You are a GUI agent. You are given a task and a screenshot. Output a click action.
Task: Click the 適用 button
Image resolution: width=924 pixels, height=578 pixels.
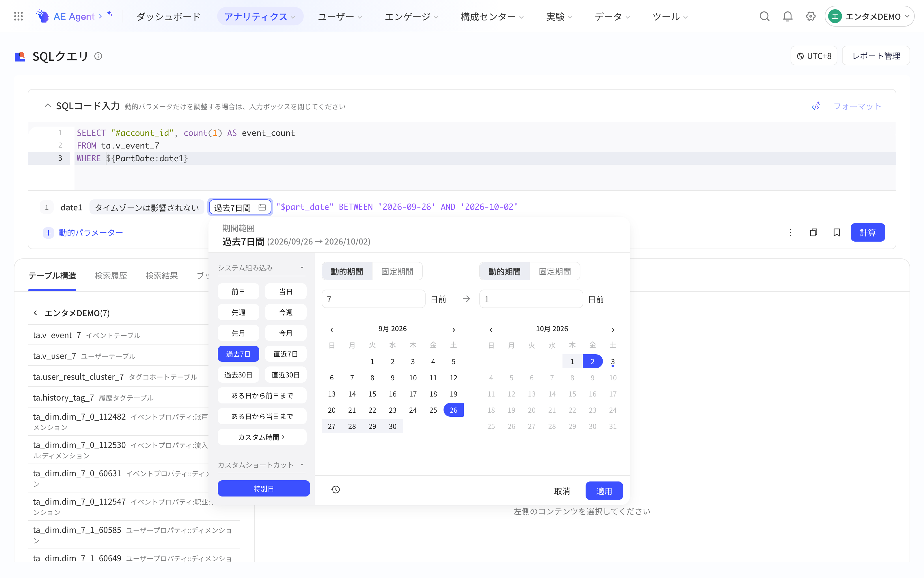[x=604, y=491]
